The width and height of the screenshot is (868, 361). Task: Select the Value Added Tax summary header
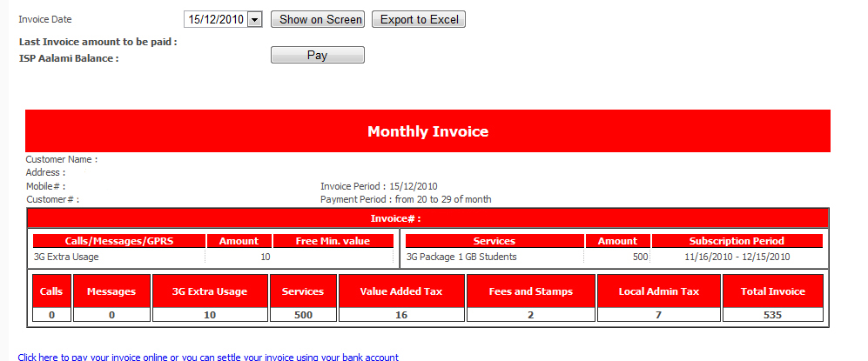click(400, 291)
